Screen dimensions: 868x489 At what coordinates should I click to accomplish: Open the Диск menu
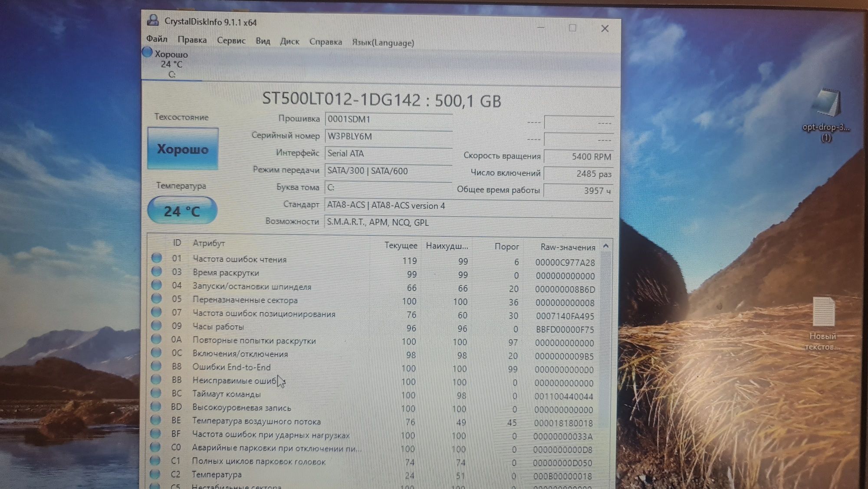(x=289, y=41)
